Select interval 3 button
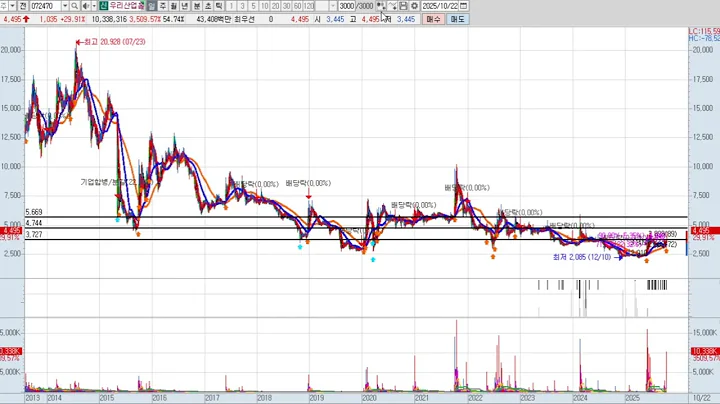Screen dimensions: 720x404 [242, 6]
